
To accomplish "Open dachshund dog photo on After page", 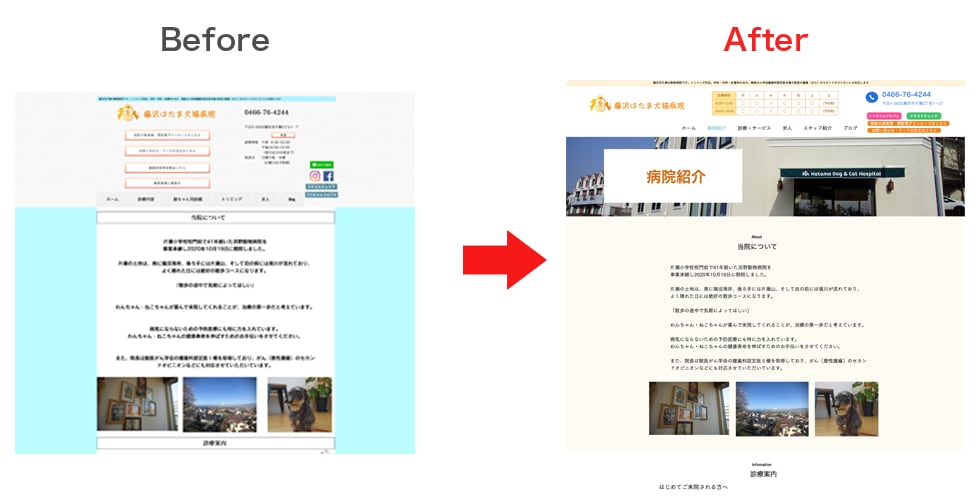I will pyautogui.click(x=846, y=409).
